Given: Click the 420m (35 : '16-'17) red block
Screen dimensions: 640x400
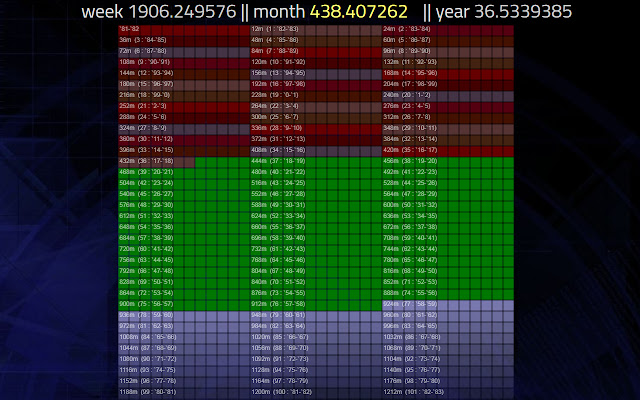Looking at the screenshot, I should tap(448, 152).
